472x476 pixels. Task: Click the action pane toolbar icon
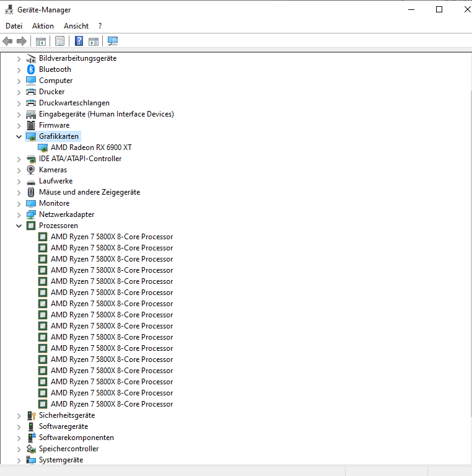(94, 42)
